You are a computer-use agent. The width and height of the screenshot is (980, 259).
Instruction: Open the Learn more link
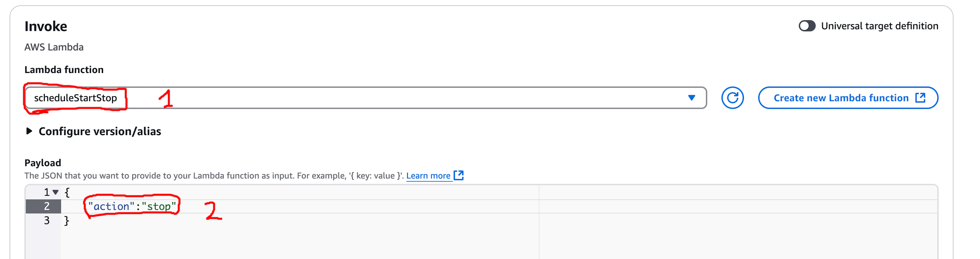[428, 176]
